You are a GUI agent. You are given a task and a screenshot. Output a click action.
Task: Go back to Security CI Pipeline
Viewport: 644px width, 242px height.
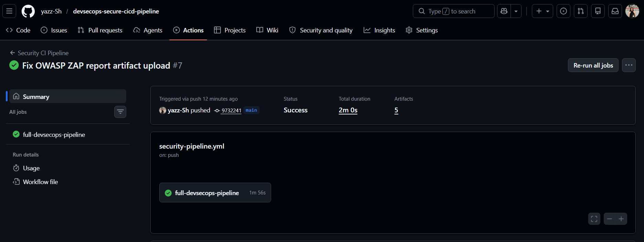click(x=39, y=53)
